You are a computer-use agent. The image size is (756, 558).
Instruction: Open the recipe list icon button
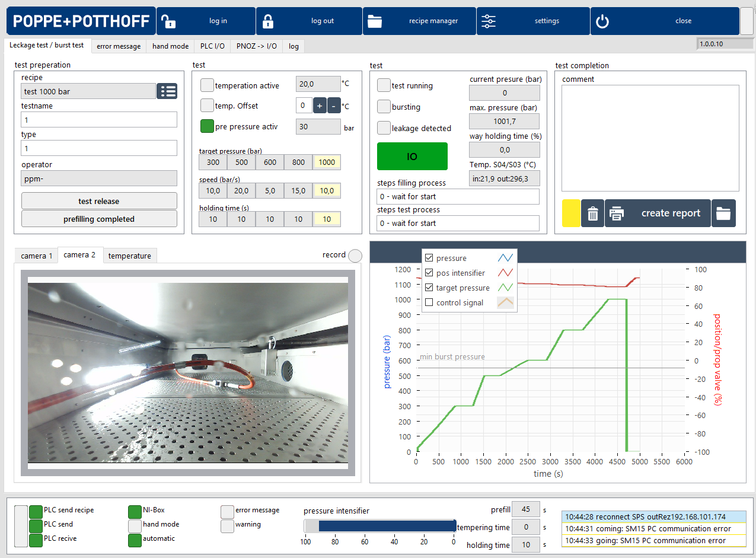pyautogui.click(x=167, y=91)
